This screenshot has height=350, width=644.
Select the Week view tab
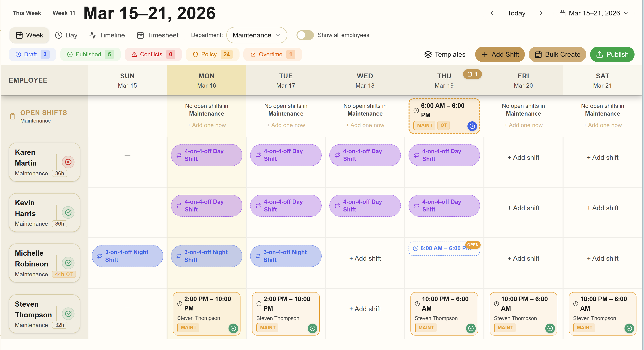click(29, 35)
